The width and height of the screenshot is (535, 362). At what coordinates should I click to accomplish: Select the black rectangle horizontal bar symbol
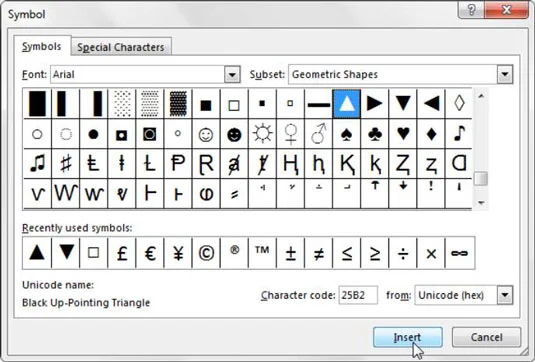(x=318, y=104)
